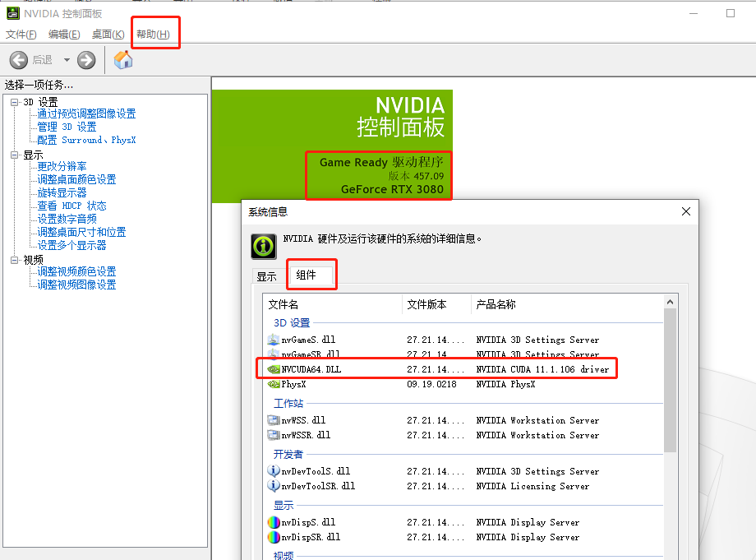Open 设置数字音频 task

point(67,219)
